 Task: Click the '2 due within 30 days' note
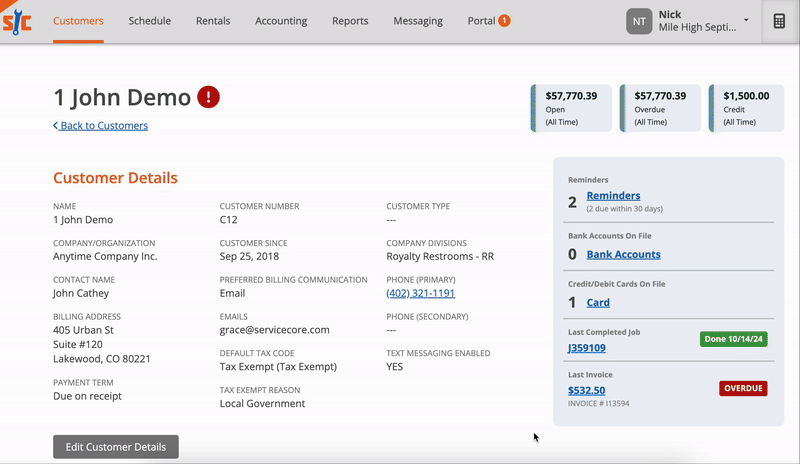[x=624, y=209]
